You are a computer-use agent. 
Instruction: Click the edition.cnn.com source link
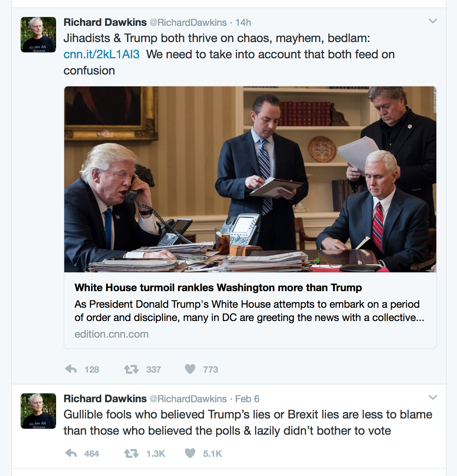click(x=111, y=334)
